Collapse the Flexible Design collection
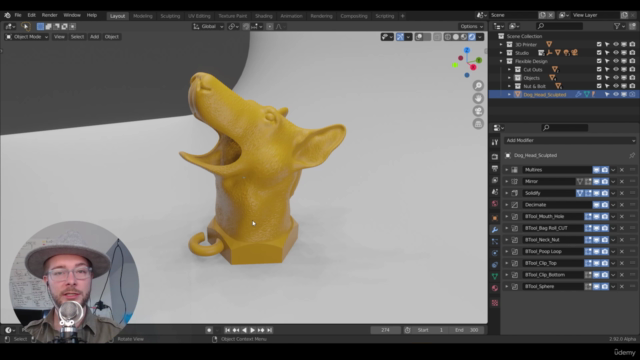Image resolution: width=640 pixels, height=360 pixels. click(501, 61)
